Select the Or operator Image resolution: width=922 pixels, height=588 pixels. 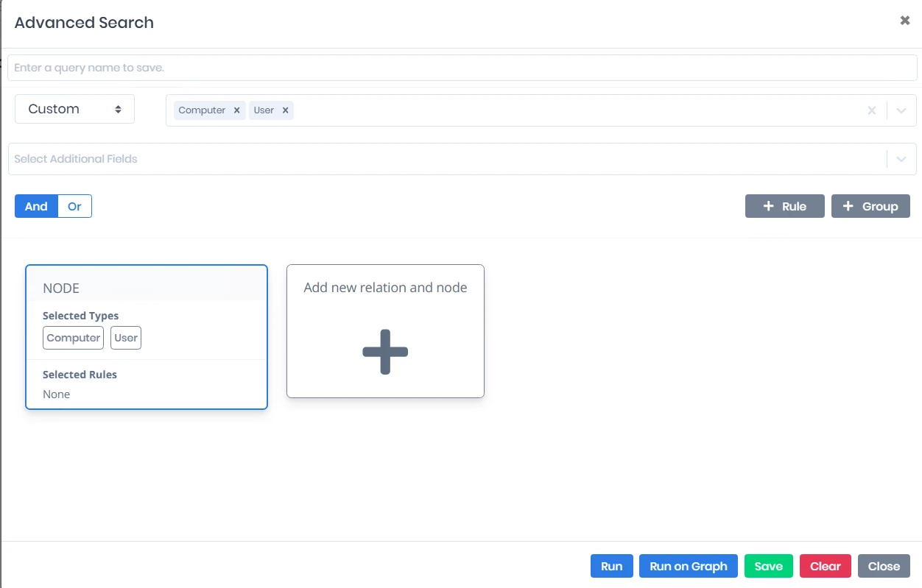(x=74, y=206)
